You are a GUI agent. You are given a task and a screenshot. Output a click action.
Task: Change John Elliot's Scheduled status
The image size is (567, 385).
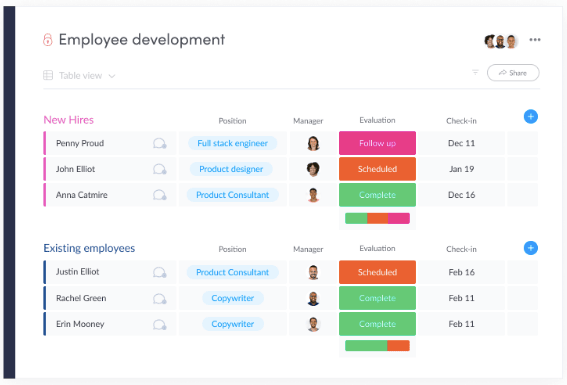(x=377, y=169)
